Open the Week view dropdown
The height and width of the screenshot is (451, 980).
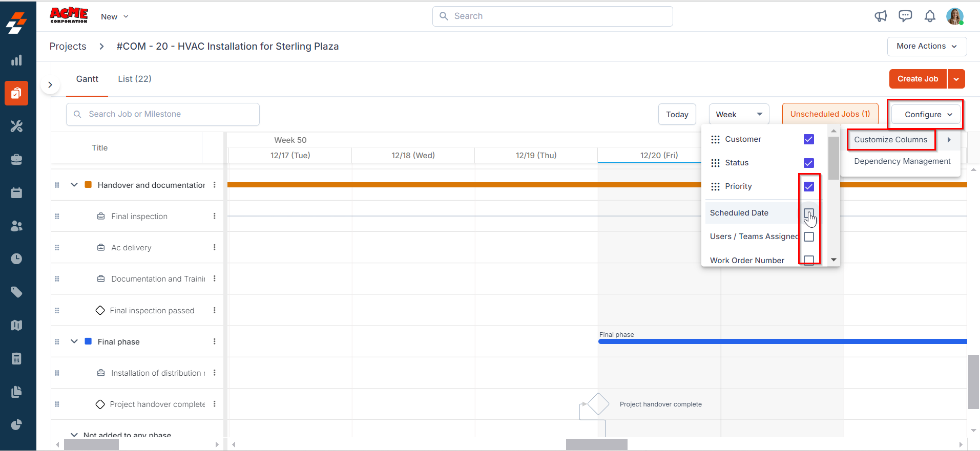tap(739, 114)
